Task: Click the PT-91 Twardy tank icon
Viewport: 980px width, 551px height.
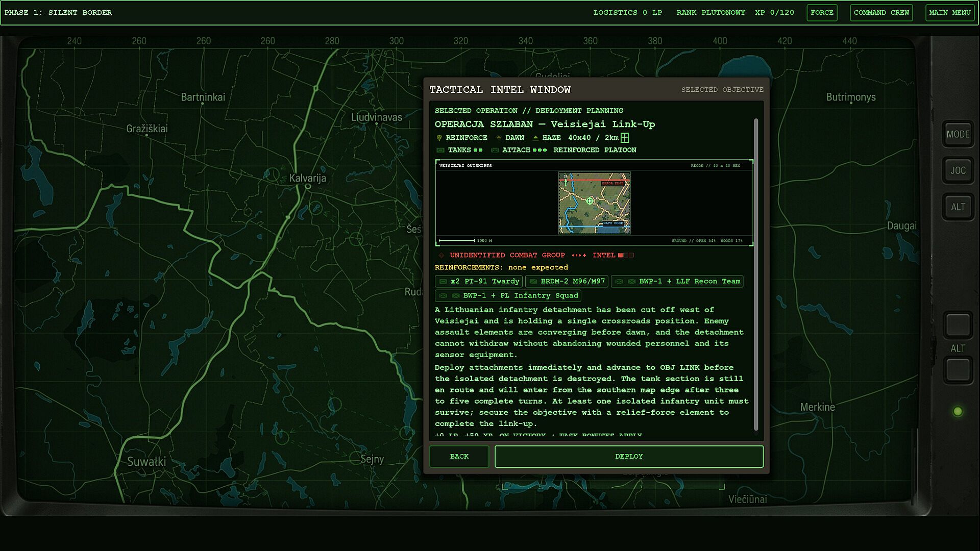Action: coord(443,282)
